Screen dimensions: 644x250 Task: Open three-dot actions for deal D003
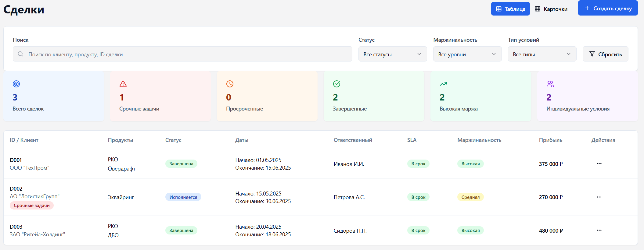[x=599, y=231]
